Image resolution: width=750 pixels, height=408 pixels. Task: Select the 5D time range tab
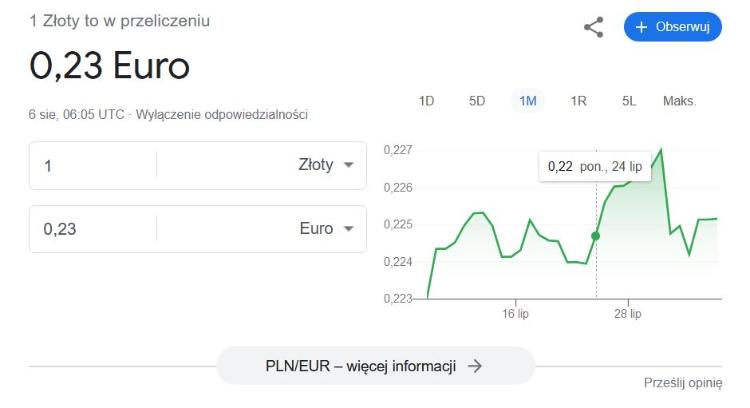[x=477, y=101]
